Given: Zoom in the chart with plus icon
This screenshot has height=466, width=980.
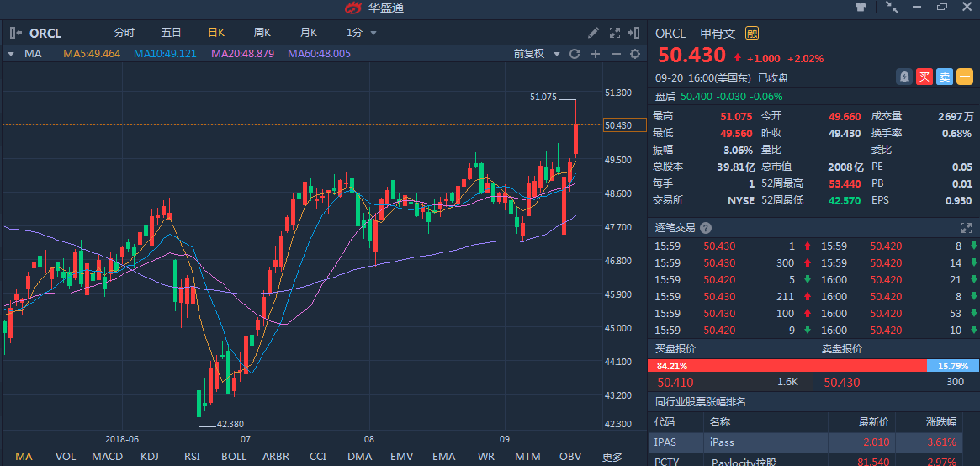Looking at the screenshot, I should (x=596, y=54).
